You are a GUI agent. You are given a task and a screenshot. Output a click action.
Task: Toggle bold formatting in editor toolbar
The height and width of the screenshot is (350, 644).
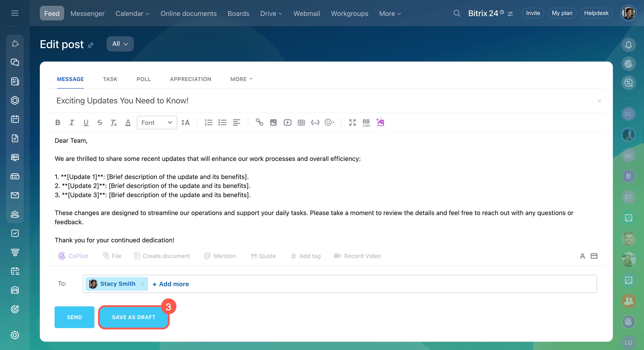[x=58, y=122]
